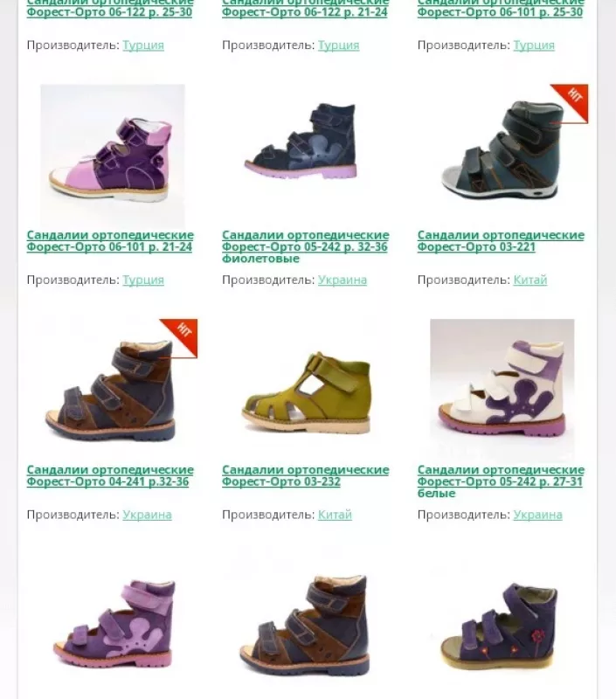Click the HIT badge on 03-221 sandal
Screen dimensions: 616x699
571,102
